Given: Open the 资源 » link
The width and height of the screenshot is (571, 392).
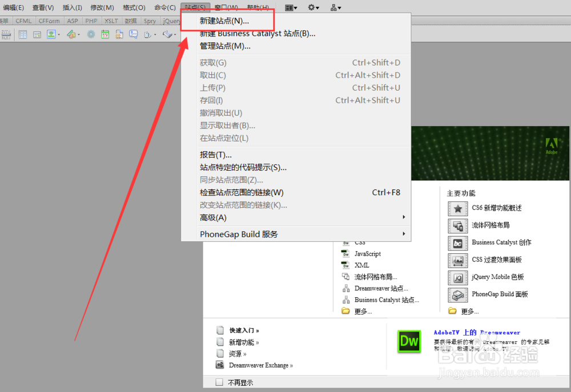Looking at the screenshot, I should pos(238,354).
